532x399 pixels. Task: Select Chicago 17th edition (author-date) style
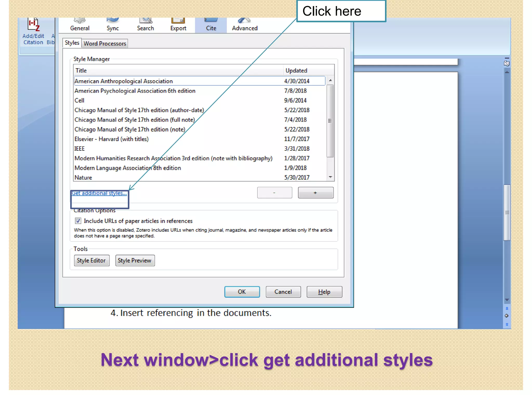[199, 110]
